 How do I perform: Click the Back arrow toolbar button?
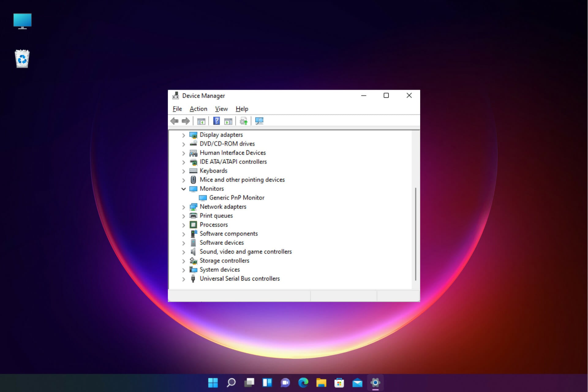point(174,121)
